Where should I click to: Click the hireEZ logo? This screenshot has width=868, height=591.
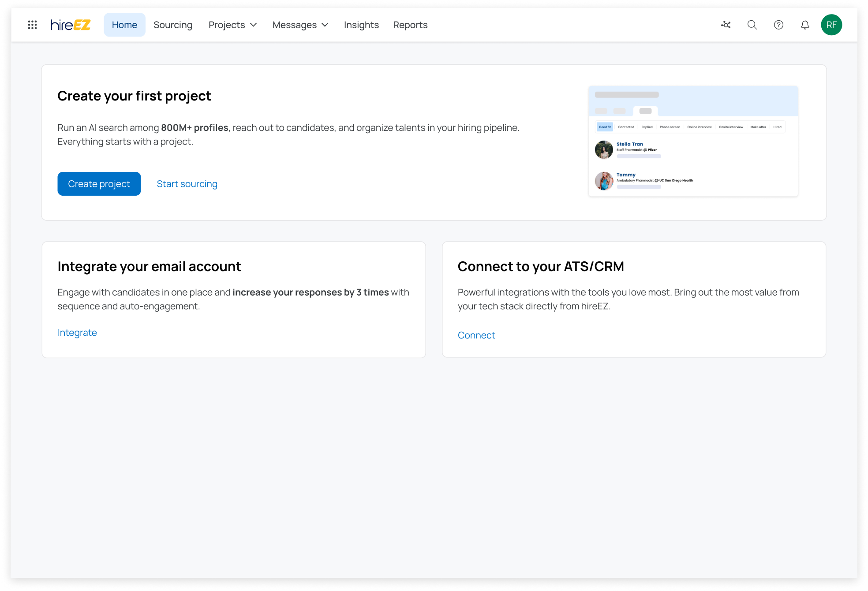click(71, 25)
